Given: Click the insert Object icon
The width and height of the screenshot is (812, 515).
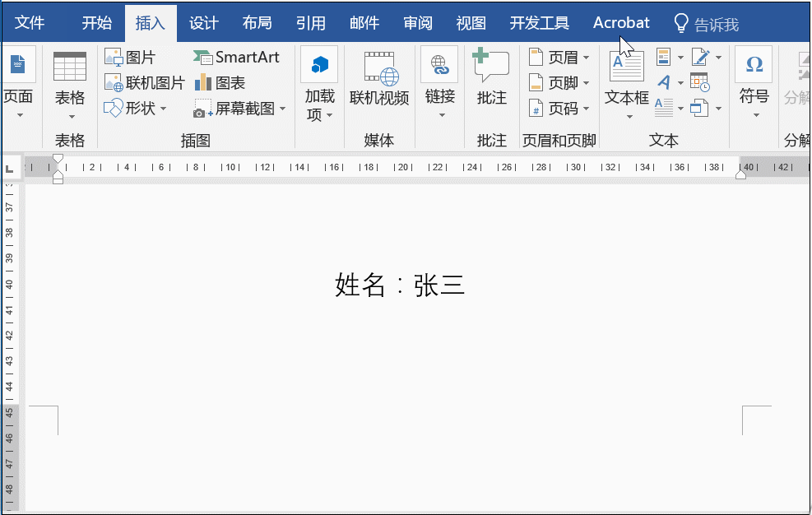Looking at the screenshot, I should pyautogui.click(x=699, y=109).
